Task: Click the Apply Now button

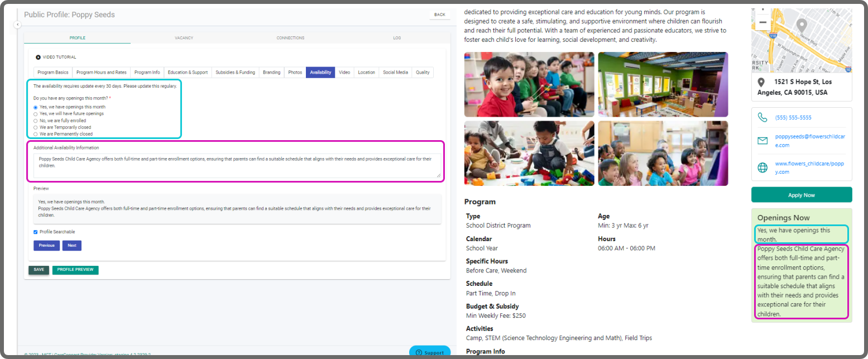Action: tap(802, 195)
